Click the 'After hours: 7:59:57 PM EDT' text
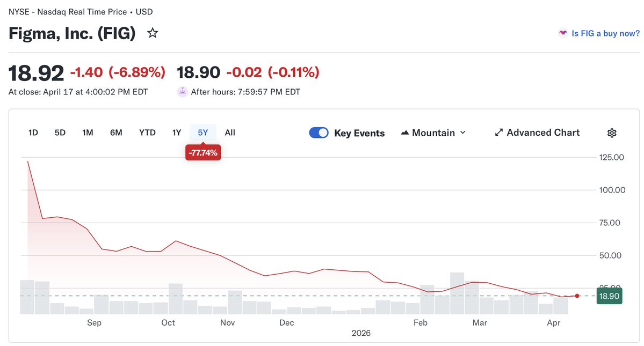Screen dimensions: 644x346 245,92
